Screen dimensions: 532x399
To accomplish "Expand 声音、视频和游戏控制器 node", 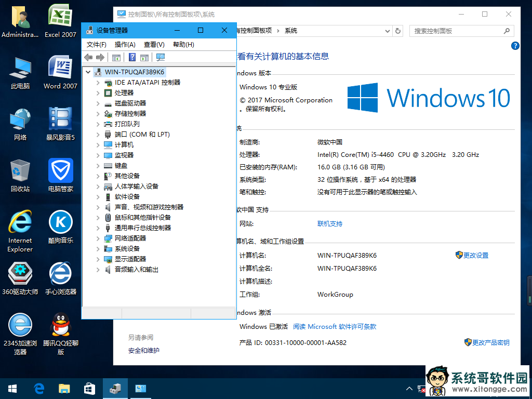I will click(x=98, y=207).
